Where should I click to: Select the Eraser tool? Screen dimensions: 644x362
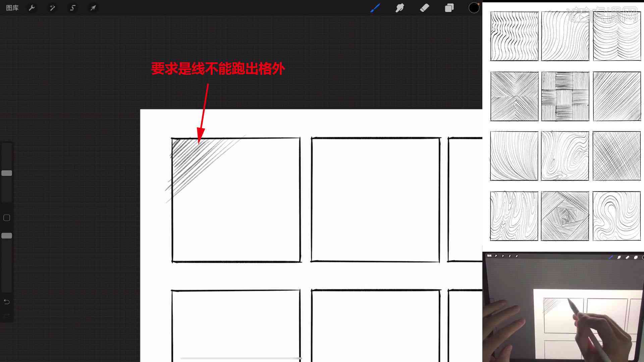coord(425,8)
